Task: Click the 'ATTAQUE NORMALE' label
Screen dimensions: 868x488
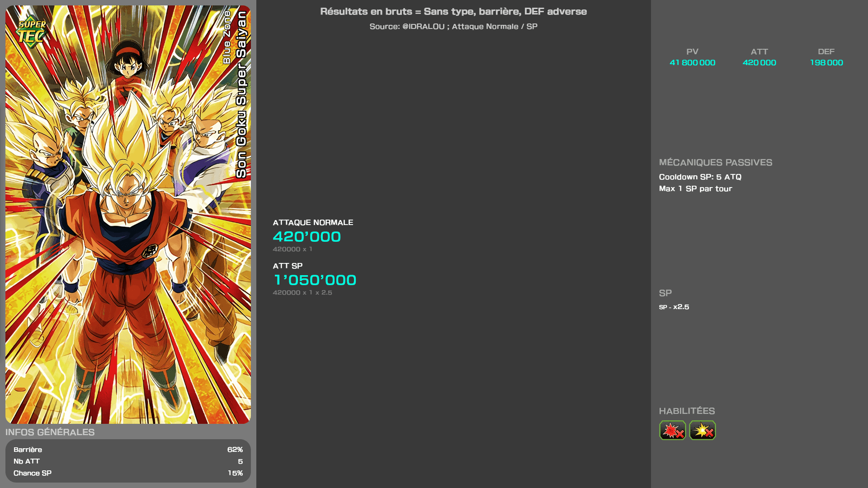Action: coord(313,222)
